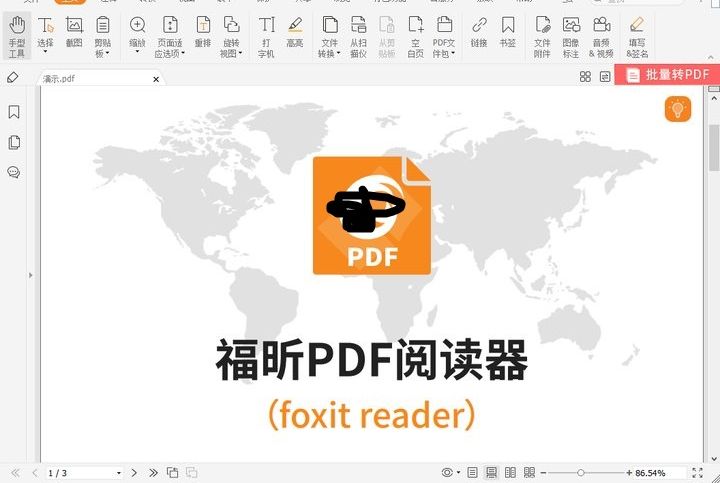This screenshot has height=483, width=720.
Task: Jump to the last page
Action: (x=153, y=472)
